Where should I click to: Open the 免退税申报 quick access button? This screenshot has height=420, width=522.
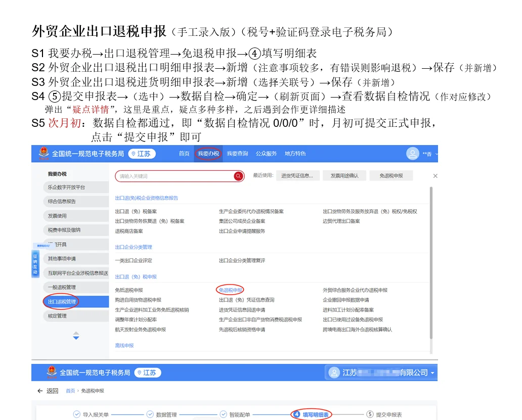pos(392,176)
